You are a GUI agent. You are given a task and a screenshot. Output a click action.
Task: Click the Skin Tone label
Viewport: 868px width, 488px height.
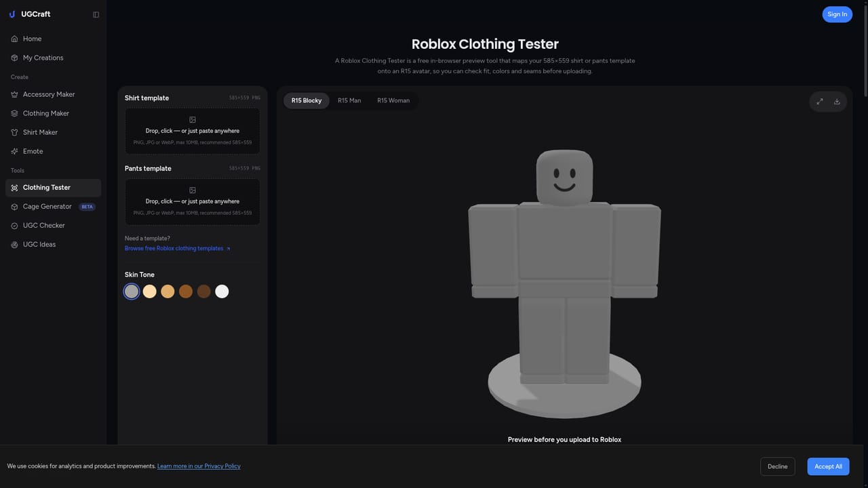(140, 274)
